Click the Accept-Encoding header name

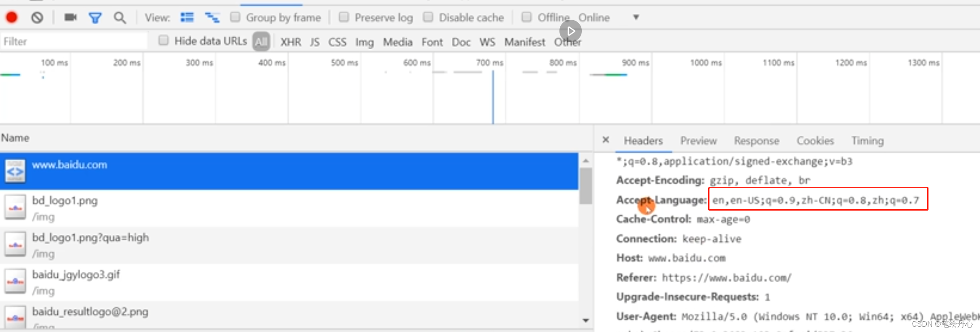point(661,180)
